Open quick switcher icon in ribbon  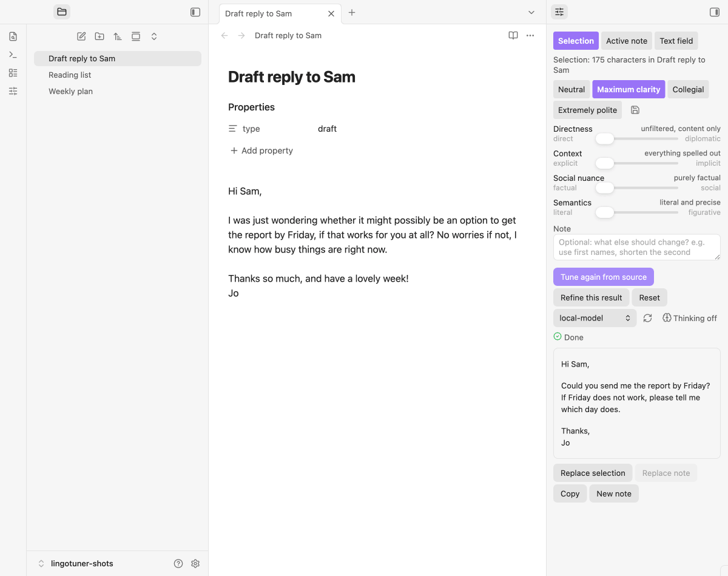tap(13, 36)
